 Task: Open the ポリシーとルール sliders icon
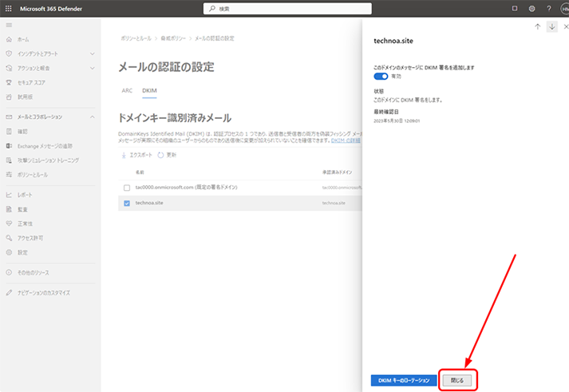pos(9,175)
